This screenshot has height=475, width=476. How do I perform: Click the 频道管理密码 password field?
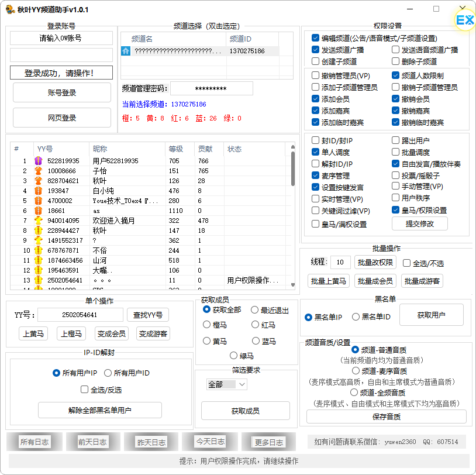pyautogui.click(x=212, y=88)
